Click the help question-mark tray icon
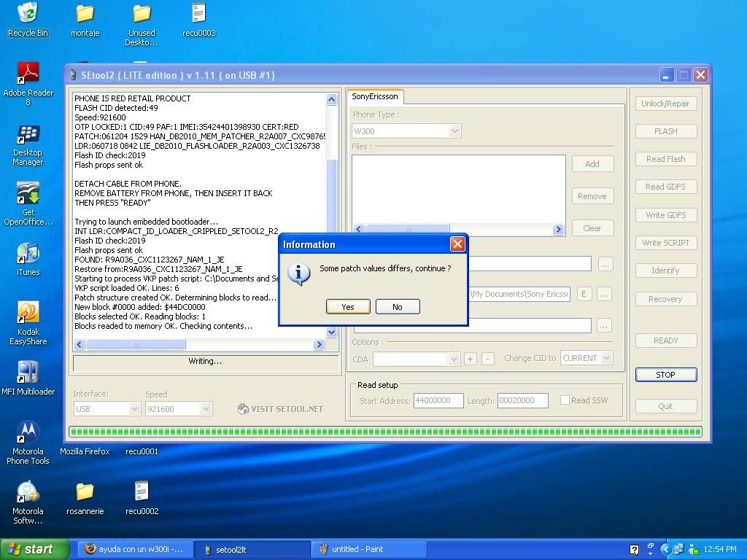 click(x=634, y=550)
